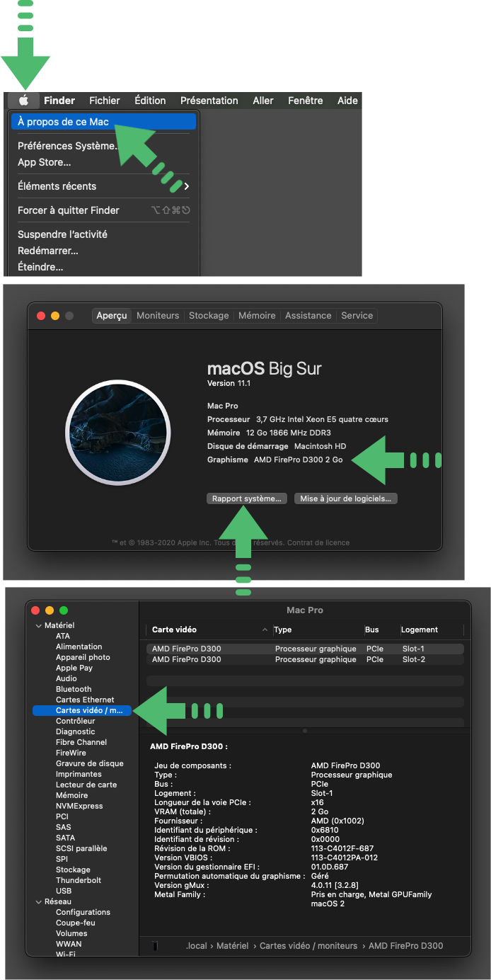Image resolution: width=491 pixels, height=980 pixels.
Task: Open the Apple menu icon
Action: pyautogui.click(x=23, y=101)
